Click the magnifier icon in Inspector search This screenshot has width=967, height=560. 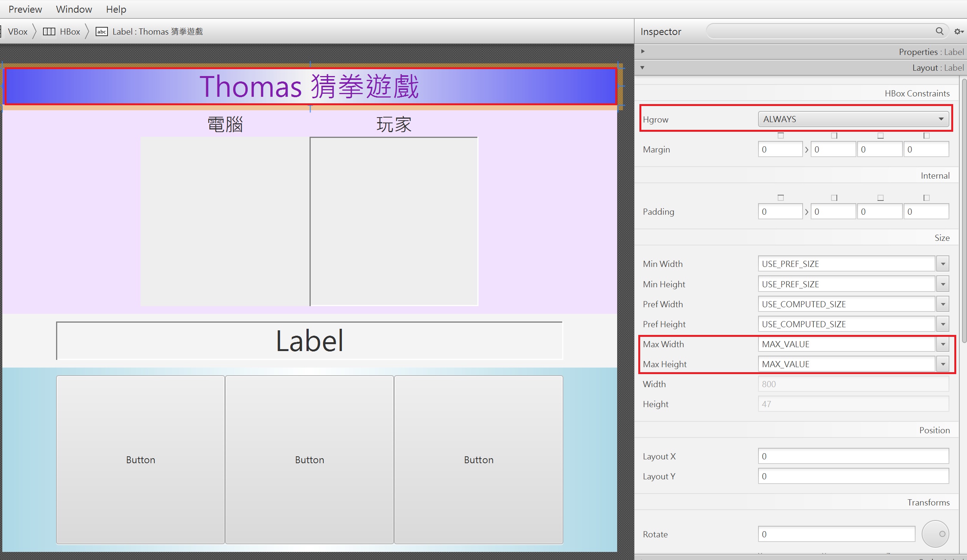(939, 31)
